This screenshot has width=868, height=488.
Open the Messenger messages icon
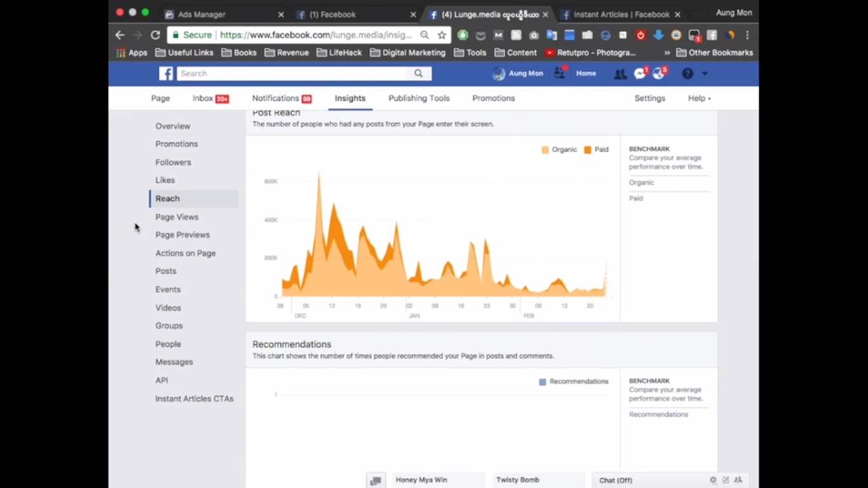[x=640, y=74]
